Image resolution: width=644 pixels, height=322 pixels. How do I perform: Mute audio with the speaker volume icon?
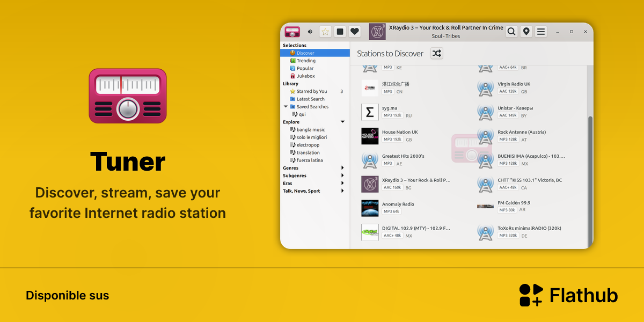coord(310,32)
